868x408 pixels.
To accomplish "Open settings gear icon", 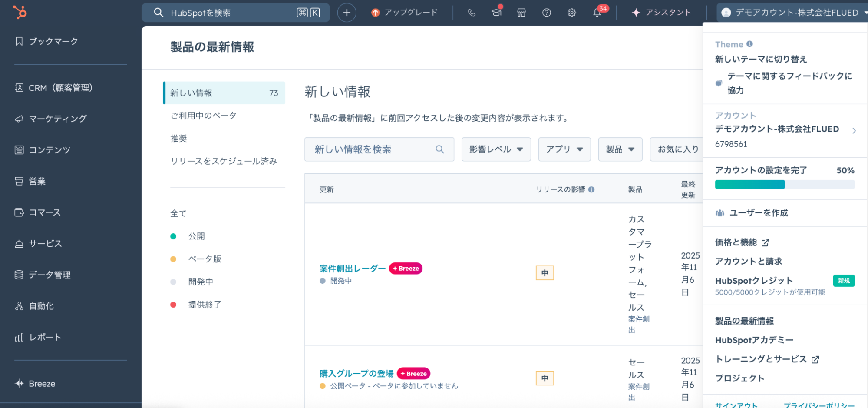I will [x=572, y=13].
